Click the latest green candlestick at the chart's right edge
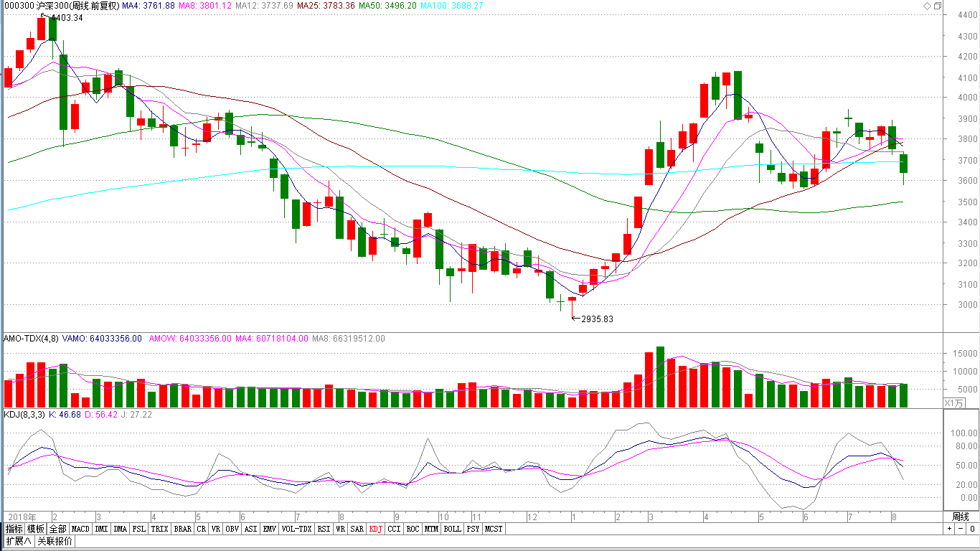 (x=904, y=164)
